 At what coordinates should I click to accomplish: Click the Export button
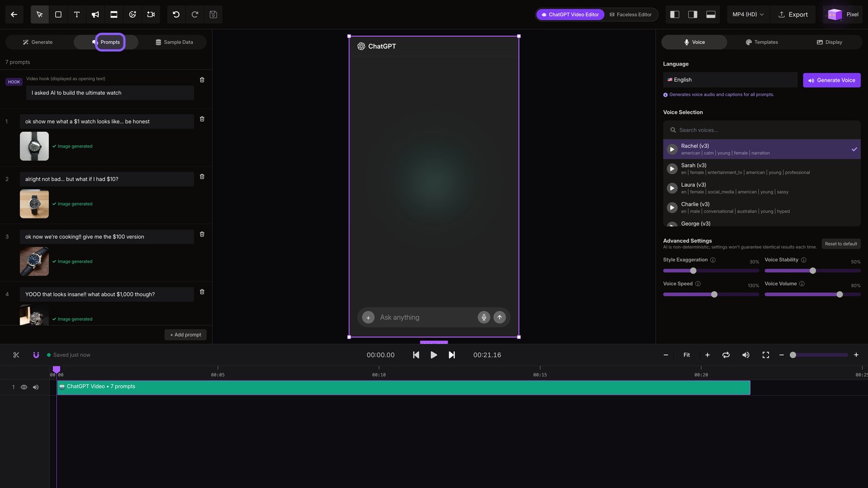[x=793, y=15]
